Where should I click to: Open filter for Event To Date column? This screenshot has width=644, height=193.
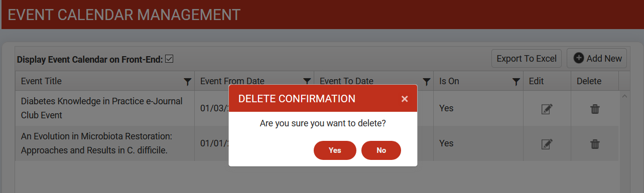click(426, 81)
